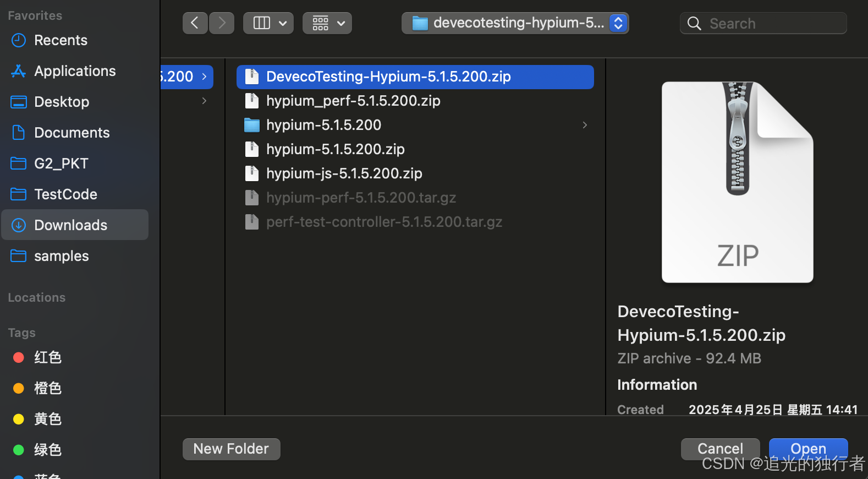Click the file icon of DevecoTesting-Hypium-5.1.5.200.zip
The height and width of the screenshot is (479, 868).
coord(252,77)
